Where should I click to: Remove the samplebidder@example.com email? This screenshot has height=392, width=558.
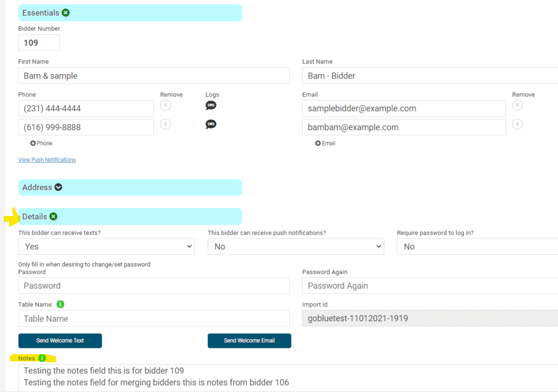pyautogui.click(x=517, y=105)
